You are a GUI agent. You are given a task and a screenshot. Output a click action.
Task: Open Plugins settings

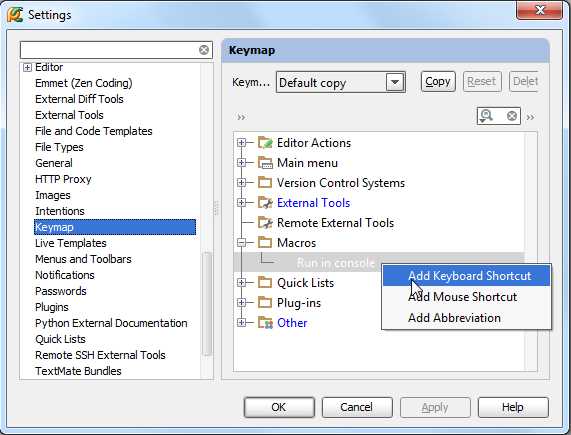[x=52, y=307]
